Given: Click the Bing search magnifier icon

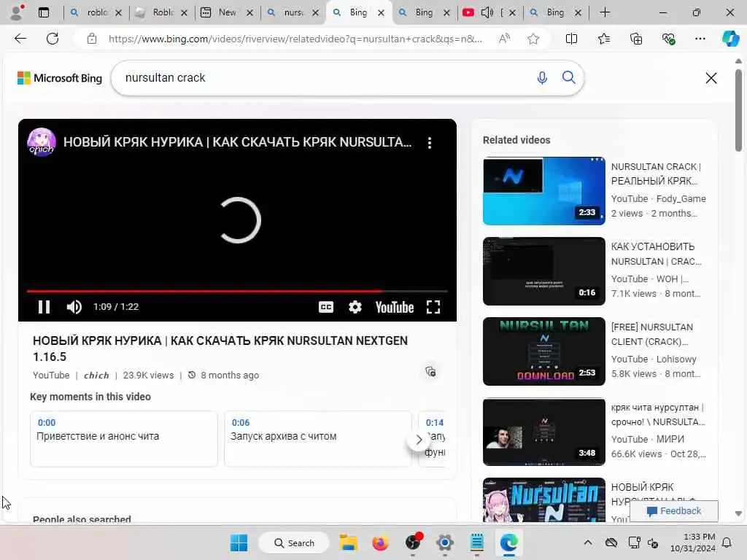Looking at the screenshot, I should coord(569,77).
